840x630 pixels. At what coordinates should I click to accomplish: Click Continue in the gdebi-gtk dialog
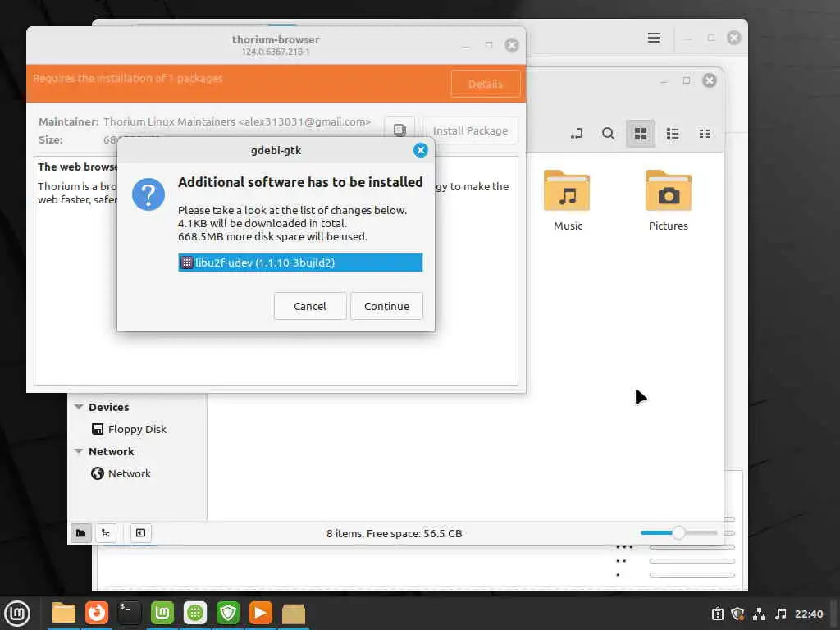[386, 306]
